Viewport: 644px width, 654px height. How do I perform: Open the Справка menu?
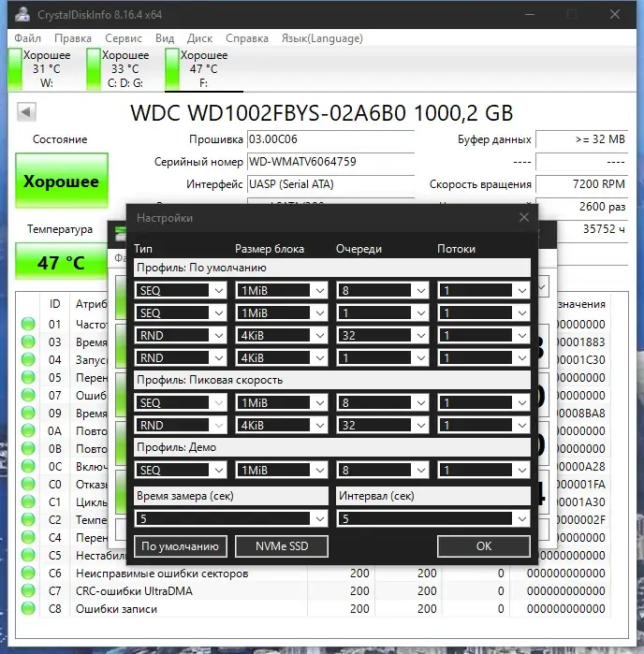point(247,38)
